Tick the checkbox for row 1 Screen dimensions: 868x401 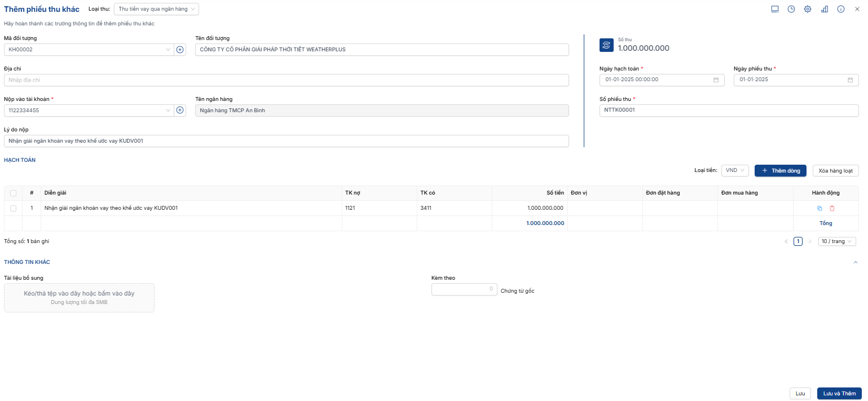(13, 208)
